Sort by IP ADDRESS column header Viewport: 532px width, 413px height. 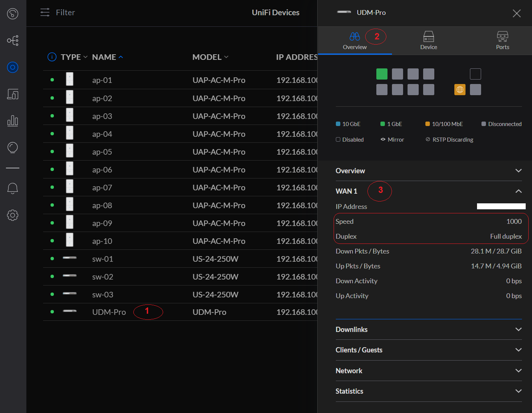(x=296, y=57)
